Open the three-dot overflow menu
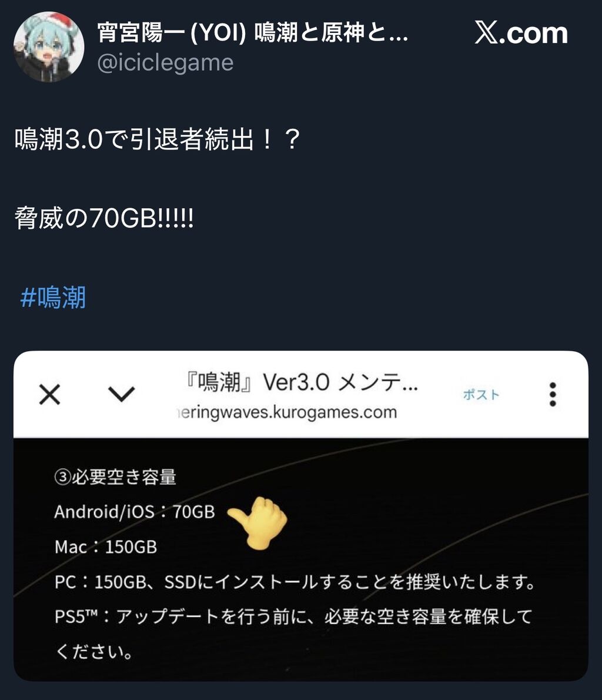The width and height of the screenshot is (602, 700). [553, 394]
